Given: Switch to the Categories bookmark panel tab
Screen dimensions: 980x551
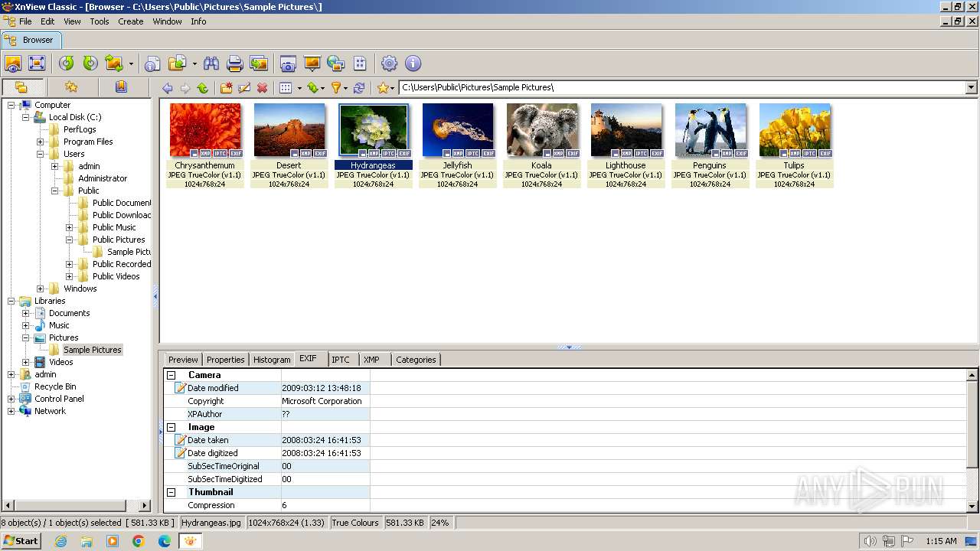Looking at the screenshot, I should pyautogui.click(x=121, y=87).
